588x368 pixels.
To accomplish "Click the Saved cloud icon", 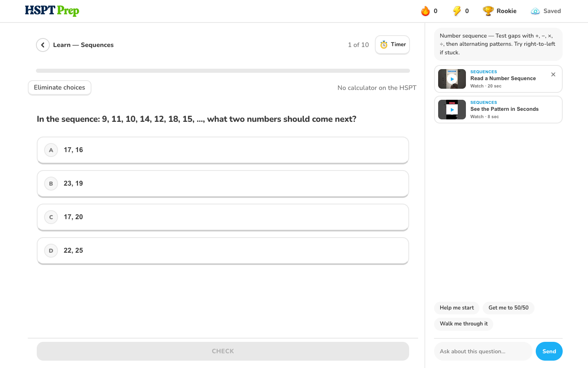I will click(535, 11).
